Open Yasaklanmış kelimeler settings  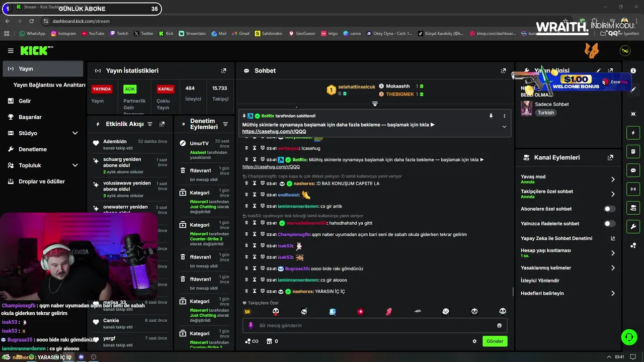click(x=568, y=268)
